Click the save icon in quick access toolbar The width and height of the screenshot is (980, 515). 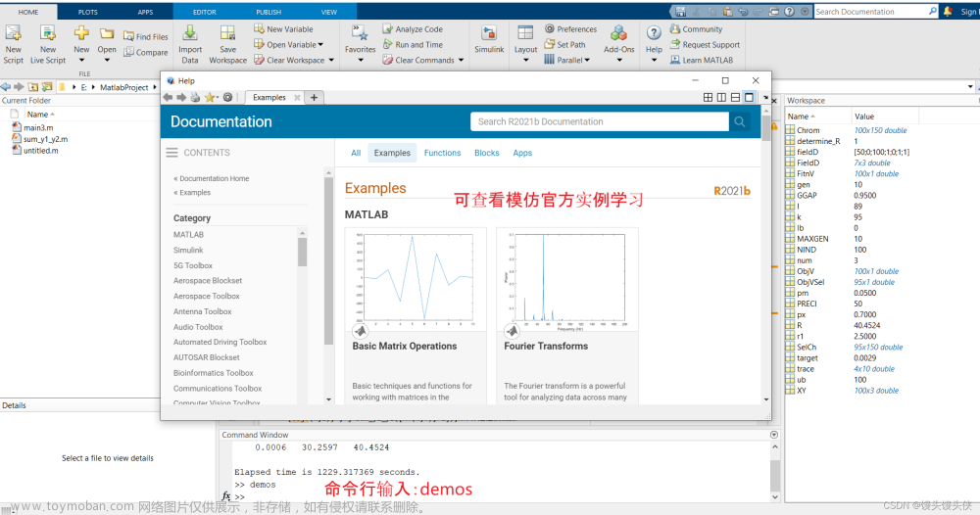pos(681,11)
